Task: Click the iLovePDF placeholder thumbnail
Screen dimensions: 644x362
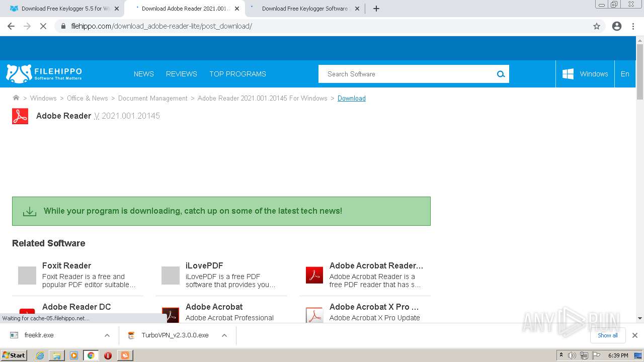Action: pos(171,276)
